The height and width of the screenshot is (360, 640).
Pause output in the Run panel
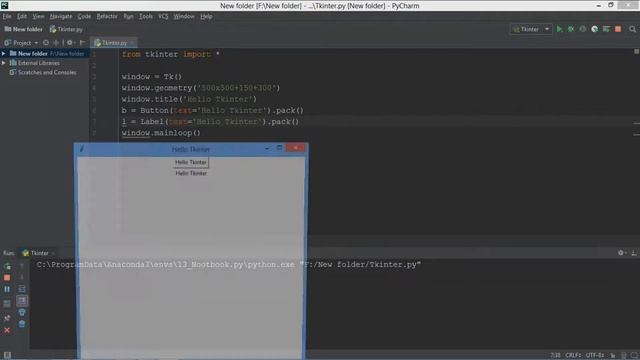pos(7,289)
